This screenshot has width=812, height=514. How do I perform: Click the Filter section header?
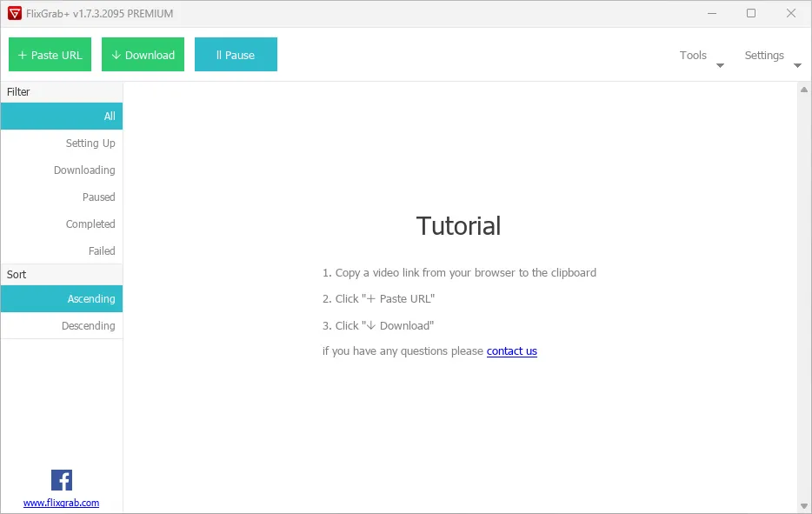pos(62,91)
